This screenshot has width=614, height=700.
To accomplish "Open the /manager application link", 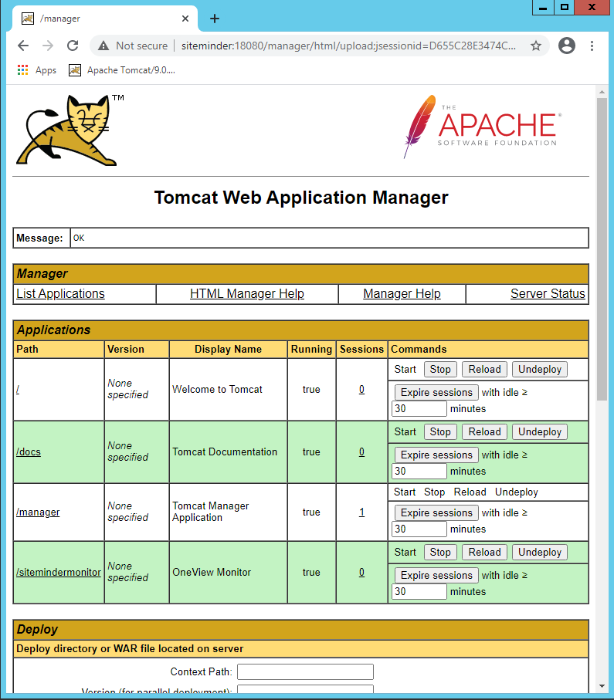I will pyautogui.click(x=38, y=512).
